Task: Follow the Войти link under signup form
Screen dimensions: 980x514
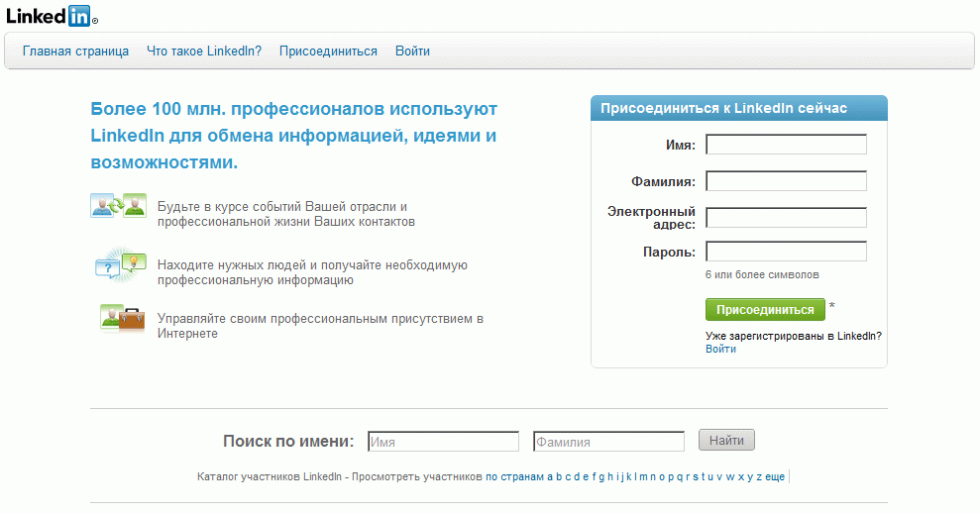Action: click(x=720, y=350)
